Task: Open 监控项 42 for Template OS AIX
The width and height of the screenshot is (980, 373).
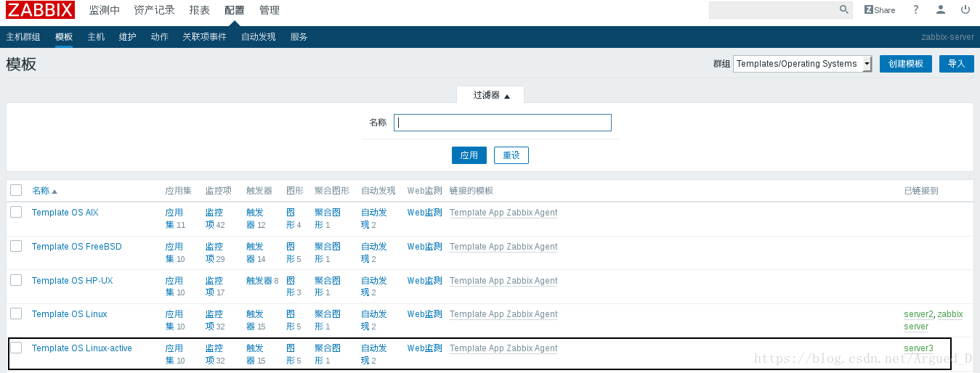Action: point(214,218)
